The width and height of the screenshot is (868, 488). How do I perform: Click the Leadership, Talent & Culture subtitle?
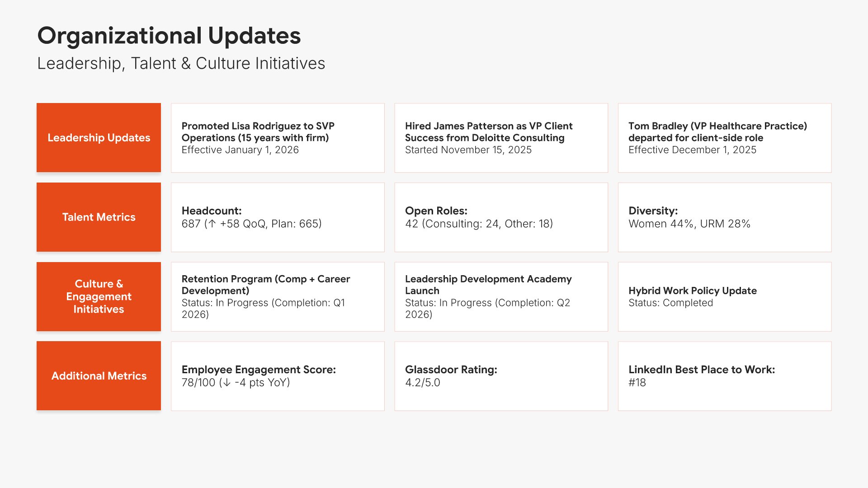tap(181, 63)
